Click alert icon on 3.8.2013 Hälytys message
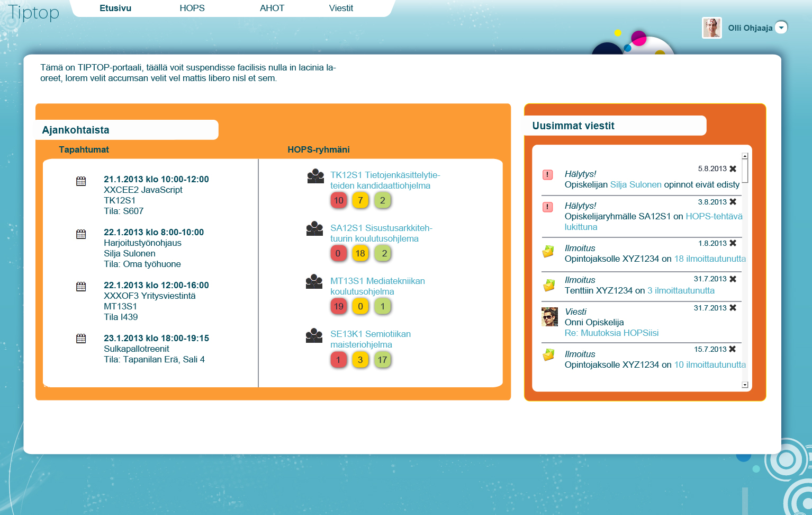 (x=548, y=207)
